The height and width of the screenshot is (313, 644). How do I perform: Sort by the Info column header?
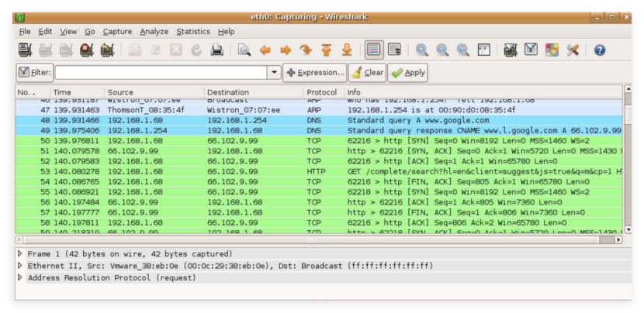(x=483, y=92)
